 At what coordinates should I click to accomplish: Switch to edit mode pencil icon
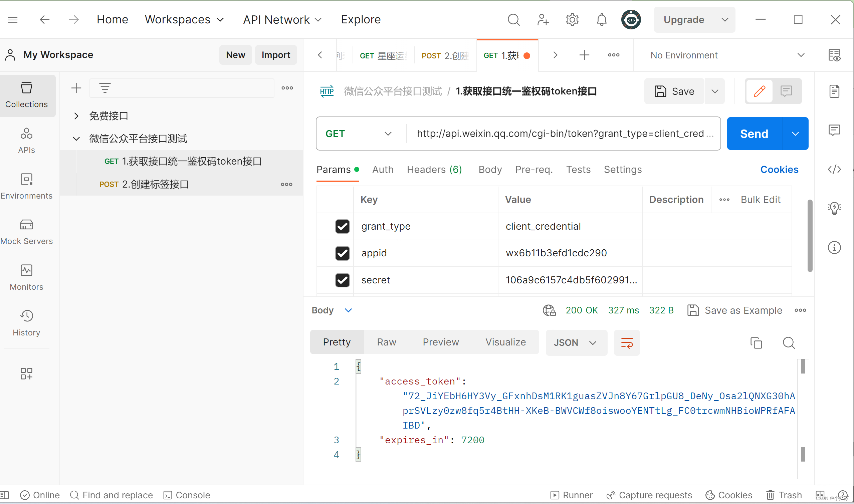(x=759, y=91)
